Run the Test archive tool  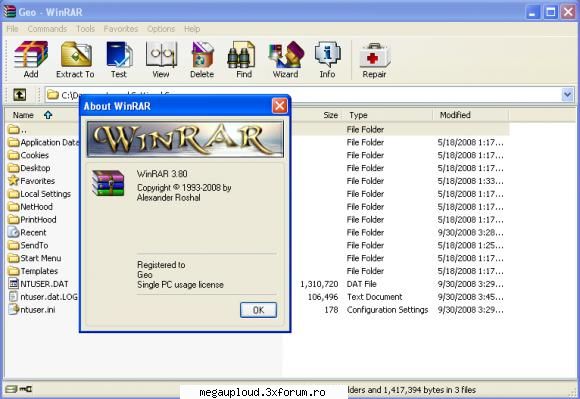coord(119,59)
